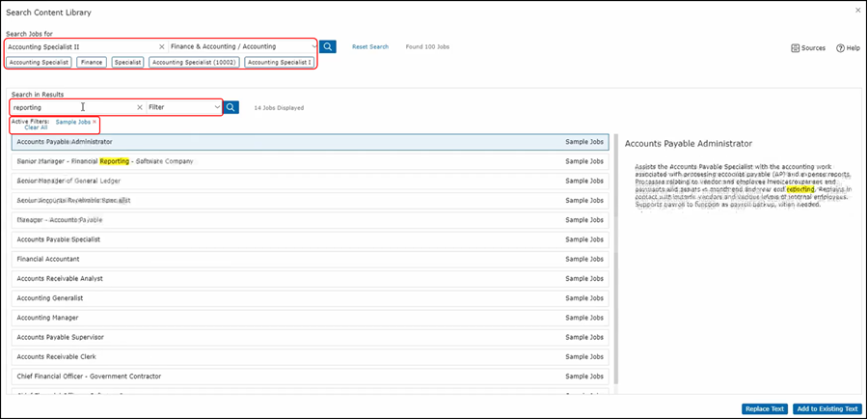Open the Filter dropdown

point(216,107)
